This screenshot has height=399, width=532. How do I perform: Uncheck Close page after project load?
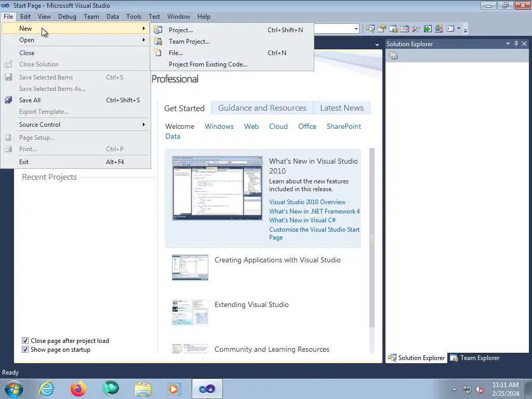point(25,341)
